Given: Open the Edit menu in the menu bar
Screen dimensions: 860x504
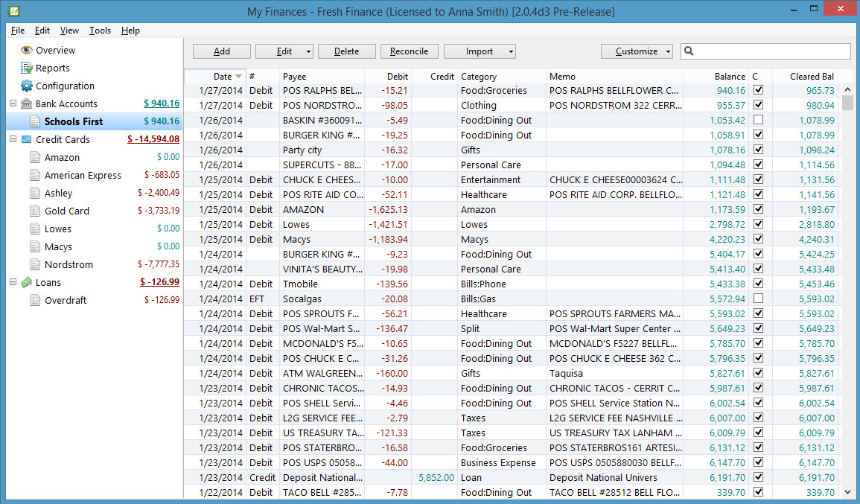Looking at the screenshot, I should (42, 31).
